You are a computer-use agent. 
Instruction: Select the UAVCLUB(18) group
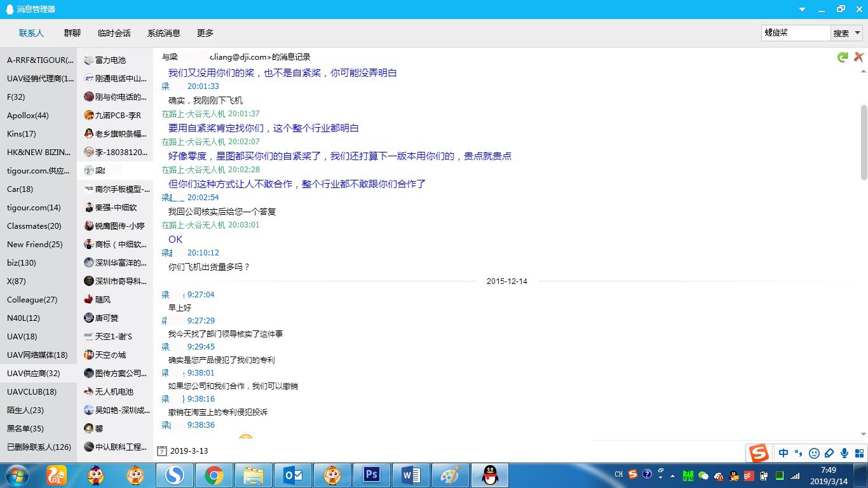[x=38, y=391]
